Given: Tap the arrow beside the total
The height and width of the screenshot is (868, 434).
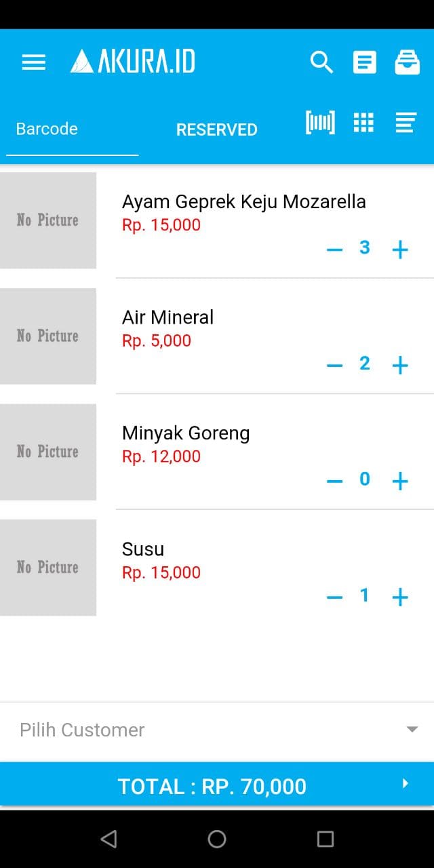Looking at the screenshot, I should (x=406, y=784).
